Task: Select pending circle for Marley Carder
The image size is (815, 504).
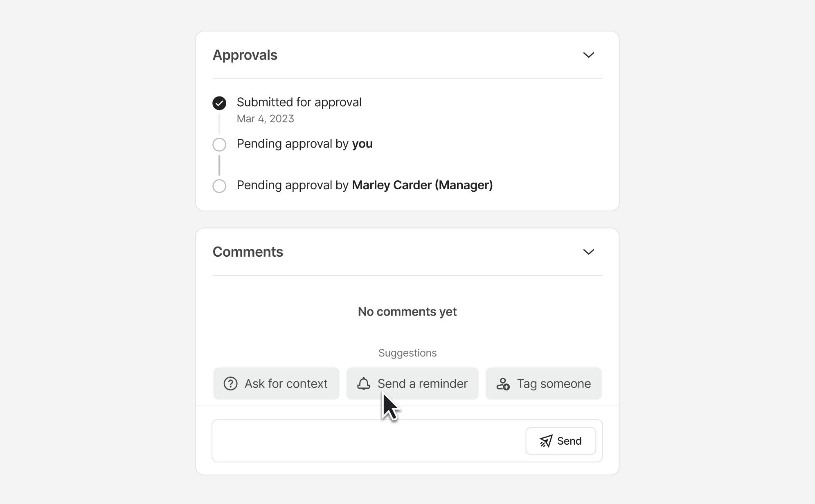Action: tap(219, 186)
